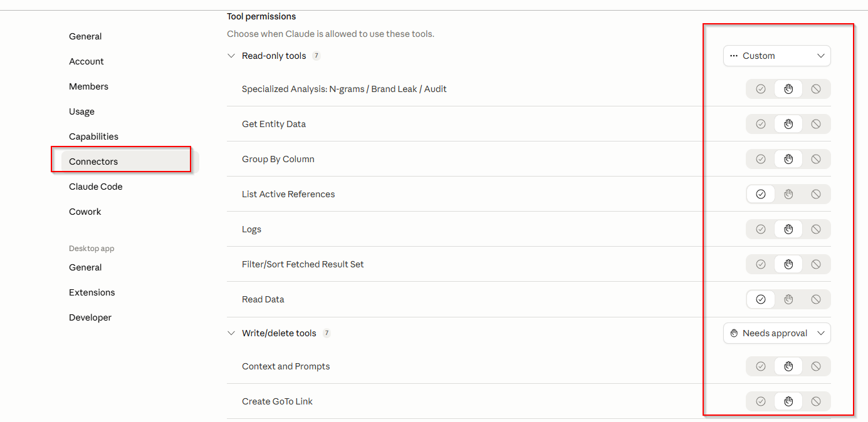
Task: Set Read Data to needs approval
Action: point(788,299)
